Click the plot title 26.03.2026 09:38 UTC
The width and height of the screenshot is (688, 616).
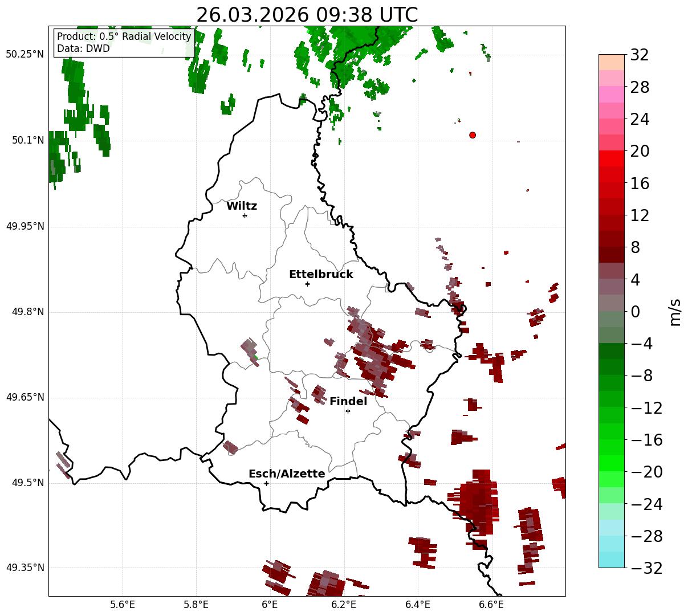point(307,15)
